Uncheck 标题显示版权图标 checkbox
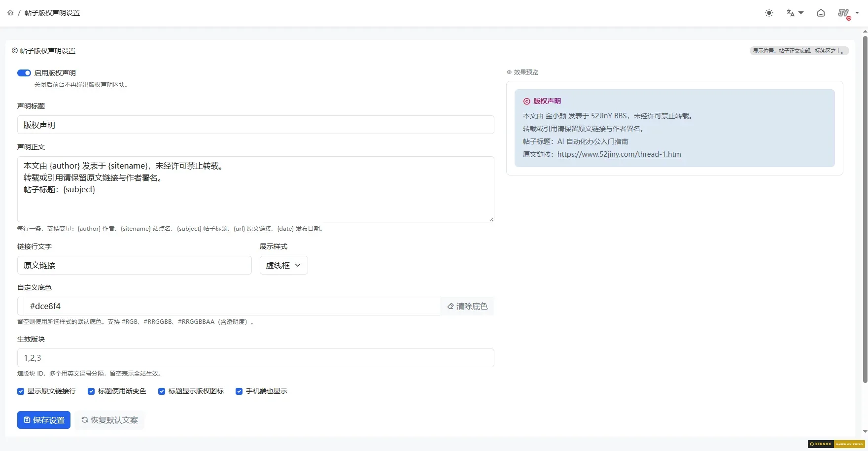This screenshot has width=868, height=451. tap(162, 391)
